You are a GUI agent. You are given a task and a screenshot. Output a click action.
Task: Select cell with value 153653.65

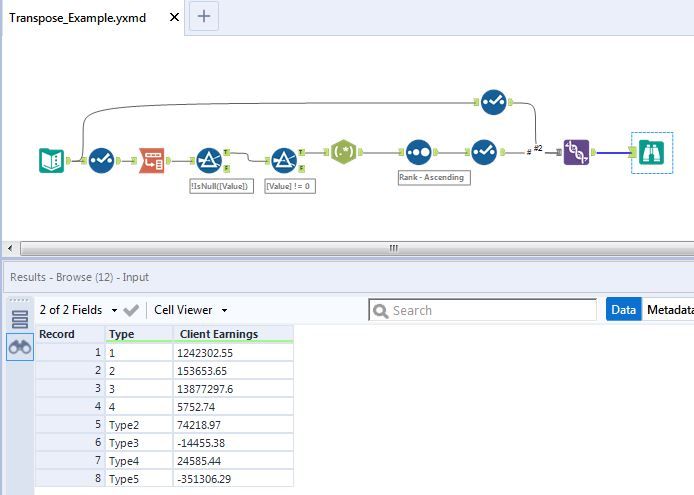click(x=233, y=371)
